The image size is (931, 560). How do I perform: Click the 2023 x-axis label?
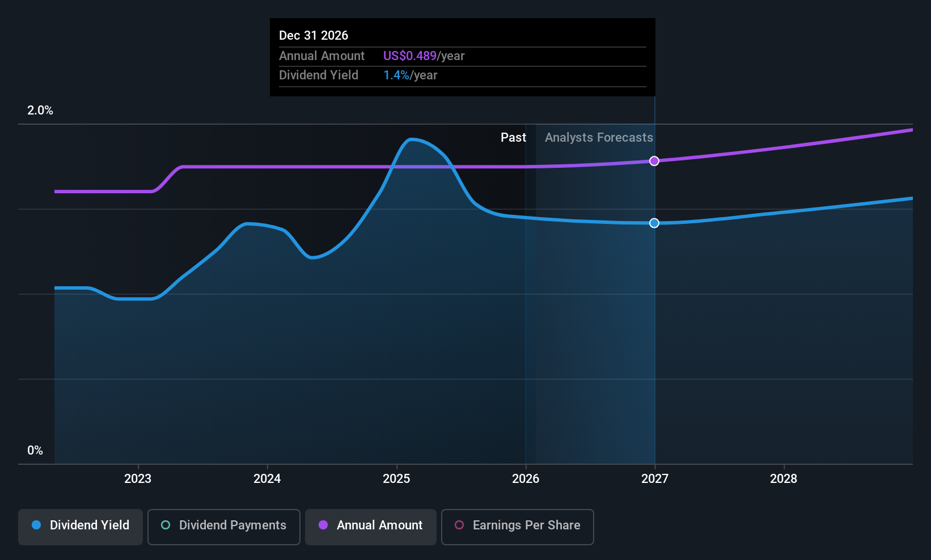(x=138, y=479)
